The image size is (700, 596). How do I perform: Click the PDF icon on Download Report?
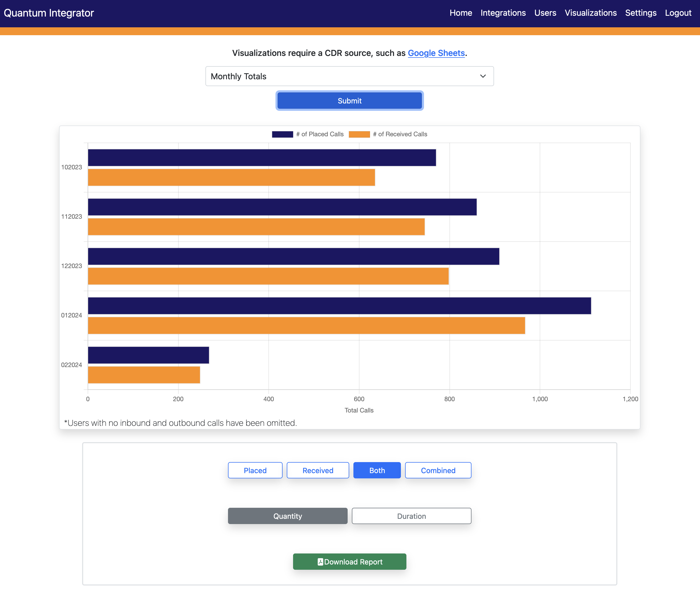320,562
